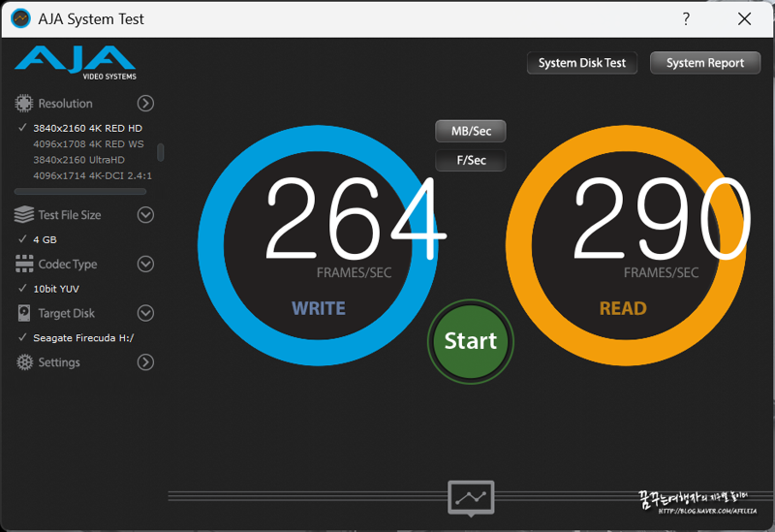Image resolution: width=775 pixels, height=532 pixels.
Task: Click the Codec Type film icon
Action: tap(23, 264)
